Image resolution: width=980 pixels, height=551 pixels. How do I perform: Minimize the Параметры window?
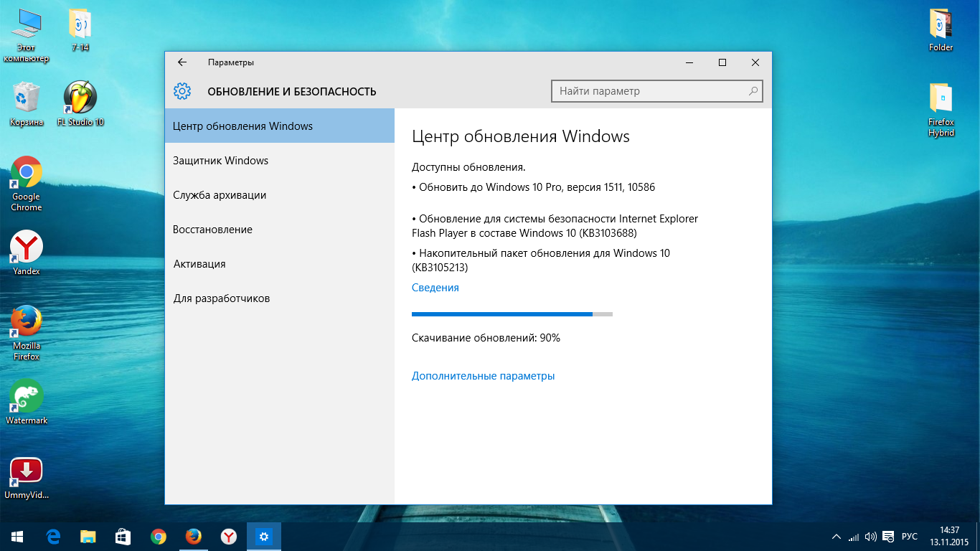pos(689,62)
